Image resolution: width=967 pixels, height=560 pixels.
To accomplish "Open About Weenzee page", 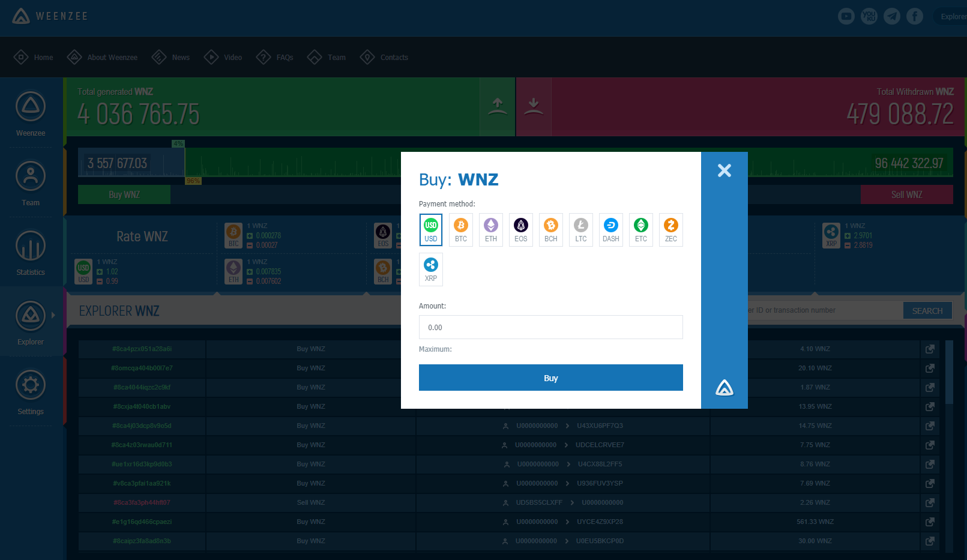I will point(102,57).
